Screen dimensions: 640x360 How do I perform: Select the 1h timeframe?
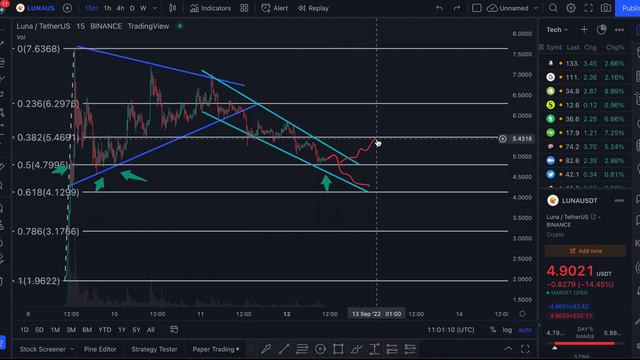pyautogui.click(x=107, y=8)
